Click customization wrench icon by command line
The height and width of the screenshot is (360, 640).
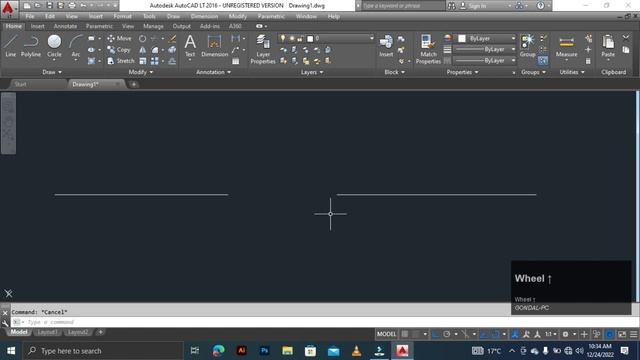[5, 322]
